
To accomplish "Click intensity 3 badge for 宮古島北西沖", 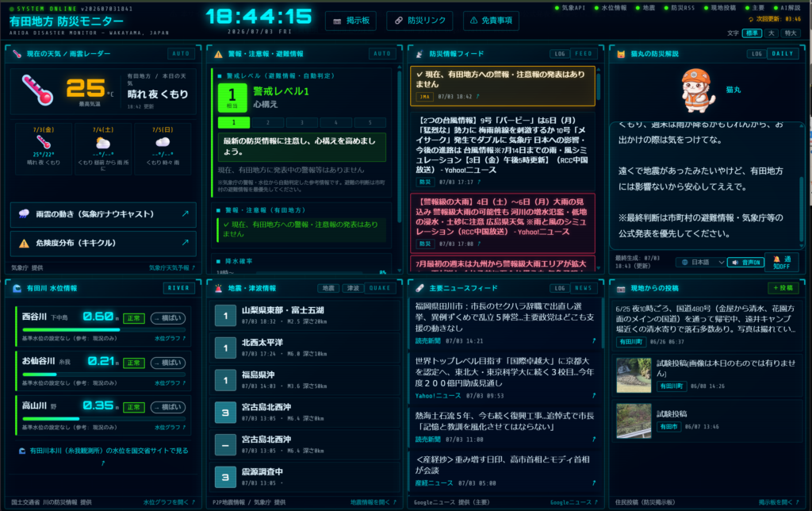I will 225,413.
